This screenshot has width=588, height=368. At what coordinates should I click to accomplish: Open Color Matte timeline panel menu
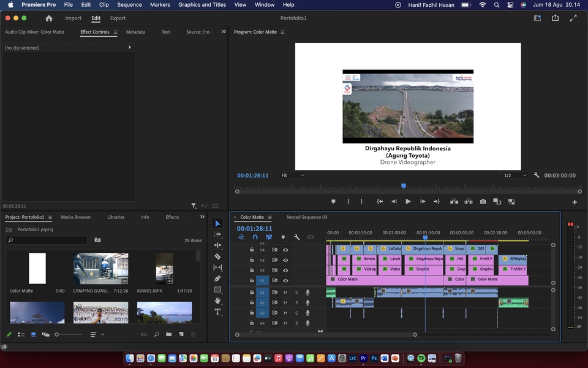(x=269, y=217)
